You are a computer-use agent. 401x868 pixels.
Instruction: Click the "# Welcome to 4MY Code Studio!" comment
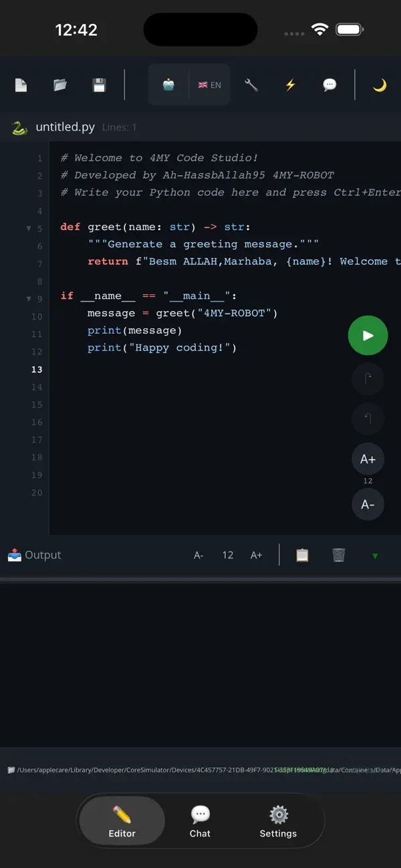coord(159,158)
